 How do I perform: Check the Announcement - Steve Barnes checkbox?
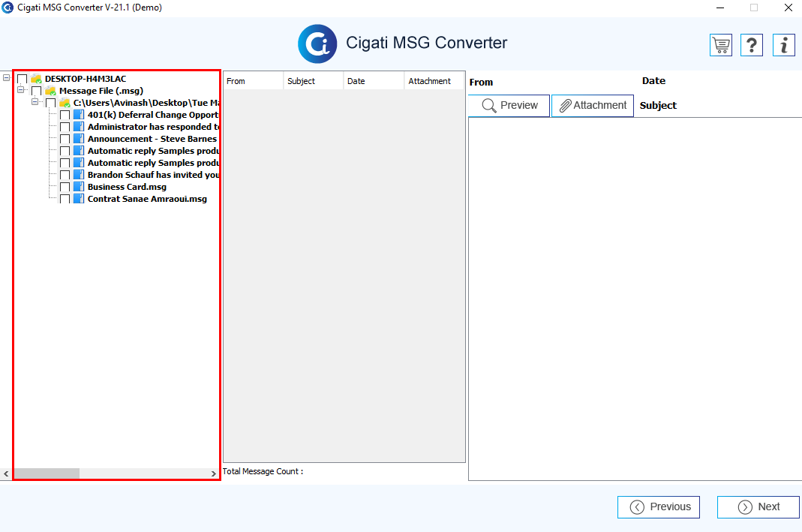click(65, 139)
